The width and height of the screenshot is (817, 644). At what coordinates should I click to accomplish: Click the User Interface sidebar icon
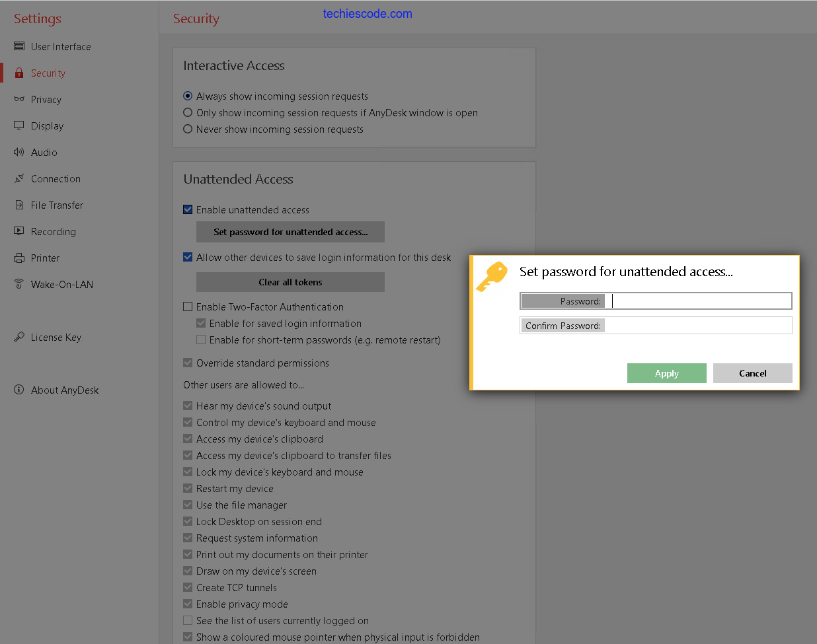click(19, 46)
